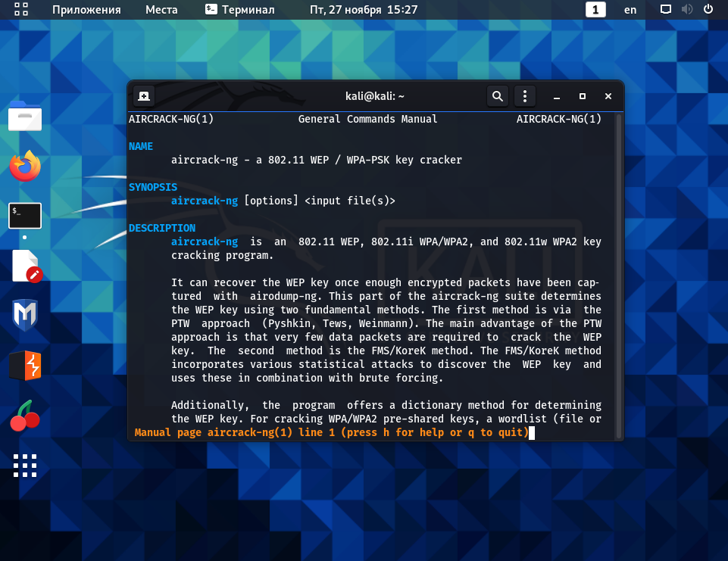The image size is (728, 561).
Task: Show all applications grid
Action: click(25, 466)
